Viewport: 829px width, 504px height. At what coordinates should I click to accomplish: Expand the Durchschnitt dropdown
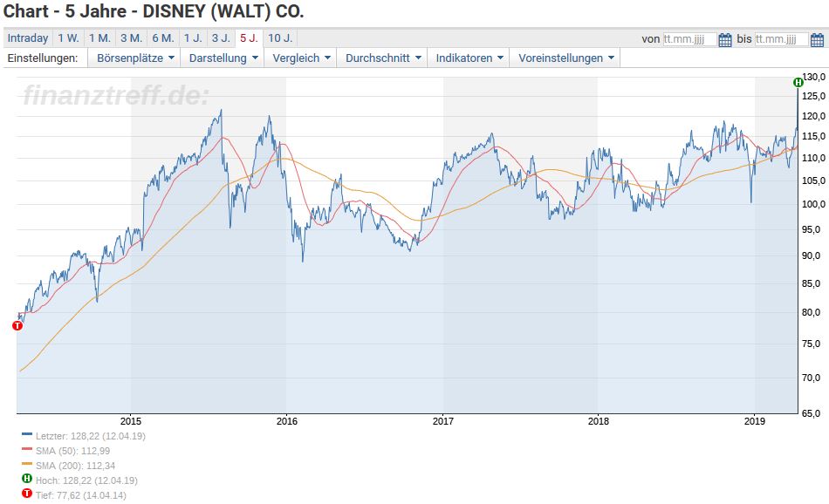point(383,58)
